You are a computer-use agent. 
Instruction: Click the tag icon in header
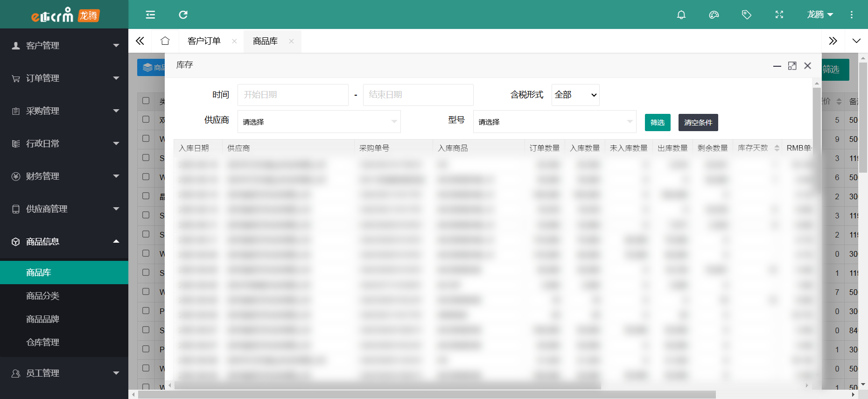[x=746, y=15]
